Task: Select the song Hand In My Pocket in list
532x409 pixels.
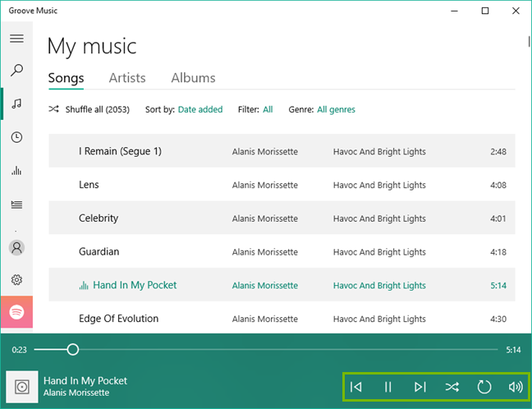Action: pos(282,284)
